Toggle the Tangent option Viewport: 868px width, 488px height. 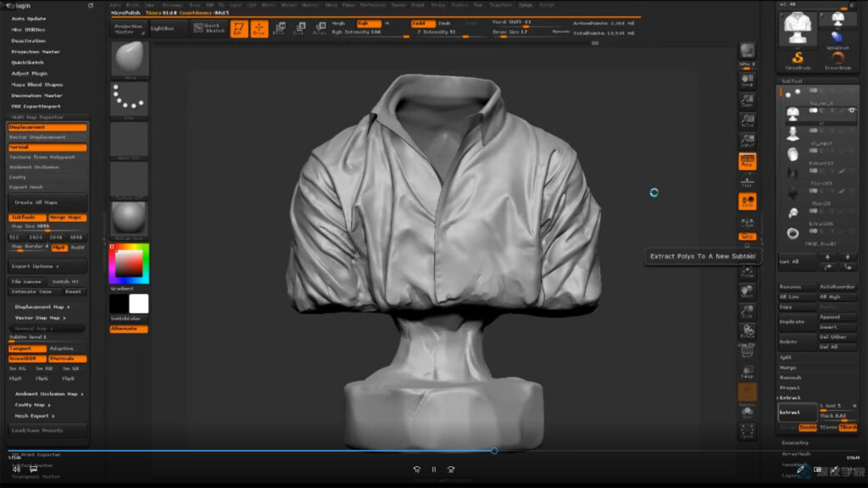pyautogui.click(x=27, y=348)
